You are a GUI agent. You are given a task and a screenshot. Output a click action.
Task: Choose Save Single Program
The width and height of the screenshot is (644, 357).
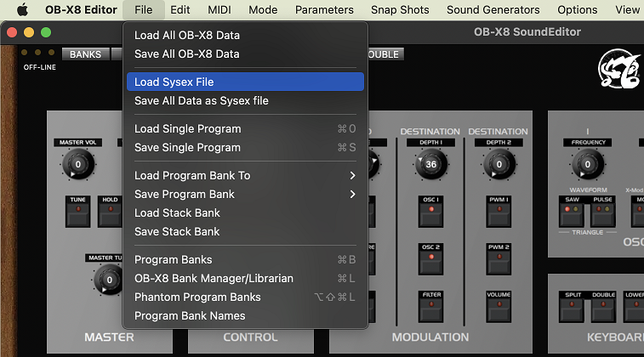pos(245,147)
